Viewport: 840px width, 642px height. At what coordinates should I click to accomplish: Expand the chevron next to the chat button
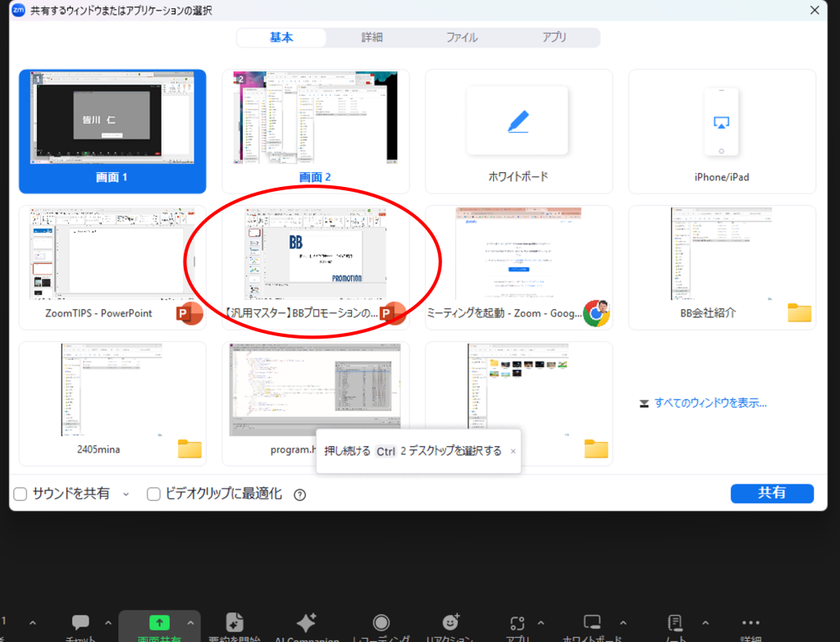pos(107,622)
